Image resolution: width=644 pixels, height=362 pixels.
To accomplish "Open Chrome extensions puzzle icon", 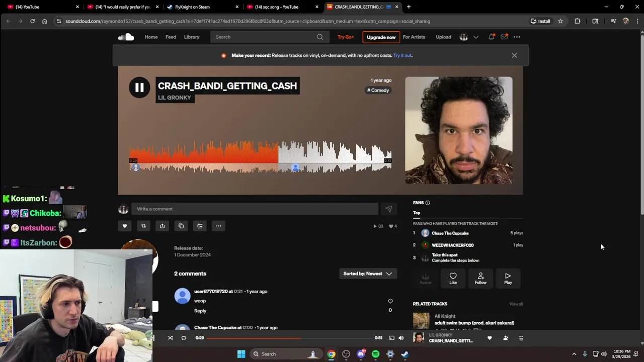I will point(577,21).
